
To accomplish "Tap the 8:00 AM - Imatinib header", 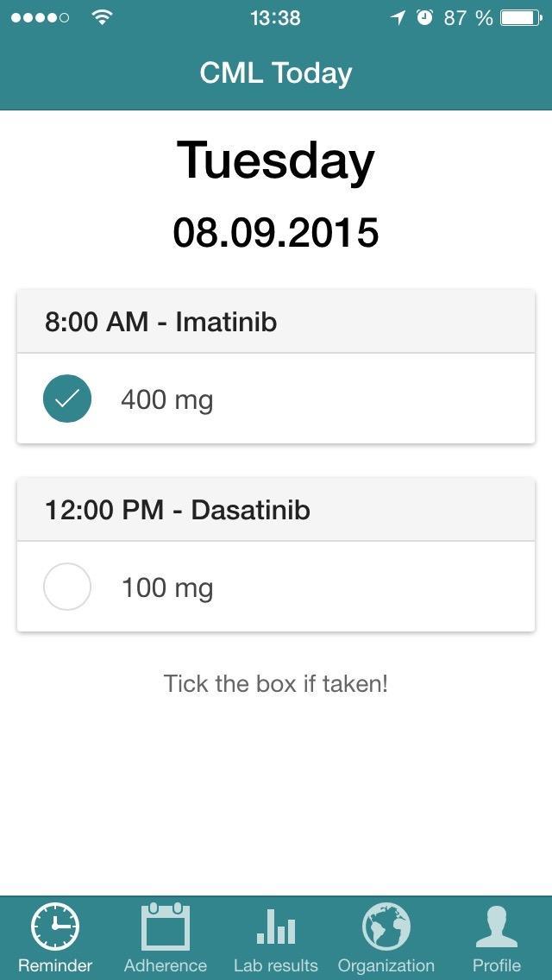I will (160, 322).
